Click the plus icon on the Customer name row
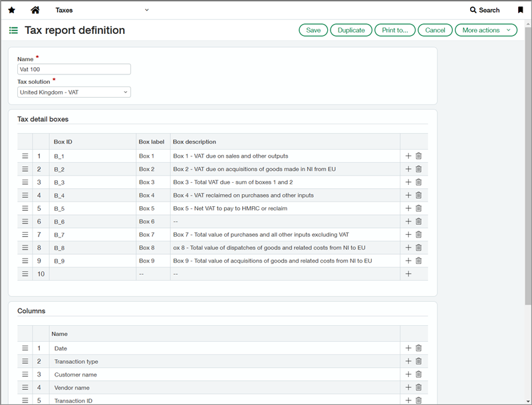The image size is (532, 405). pos(408,374)
